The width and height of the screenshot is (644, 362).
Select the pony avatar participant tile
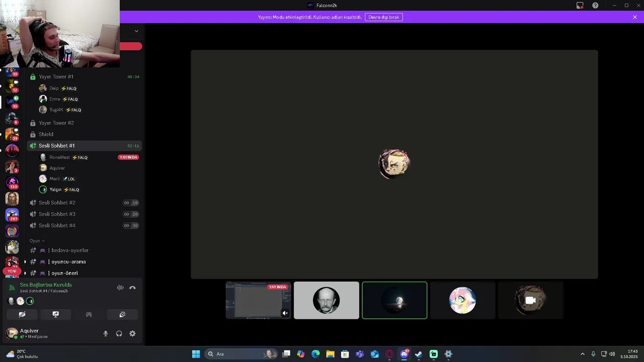click(x=462, y=300)
